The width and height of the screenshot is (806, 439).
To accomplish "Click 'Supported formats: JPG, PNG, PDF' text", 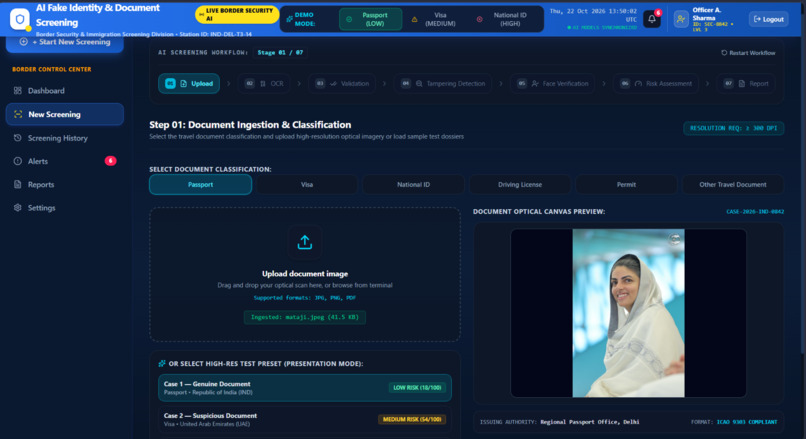I will 305,298.
